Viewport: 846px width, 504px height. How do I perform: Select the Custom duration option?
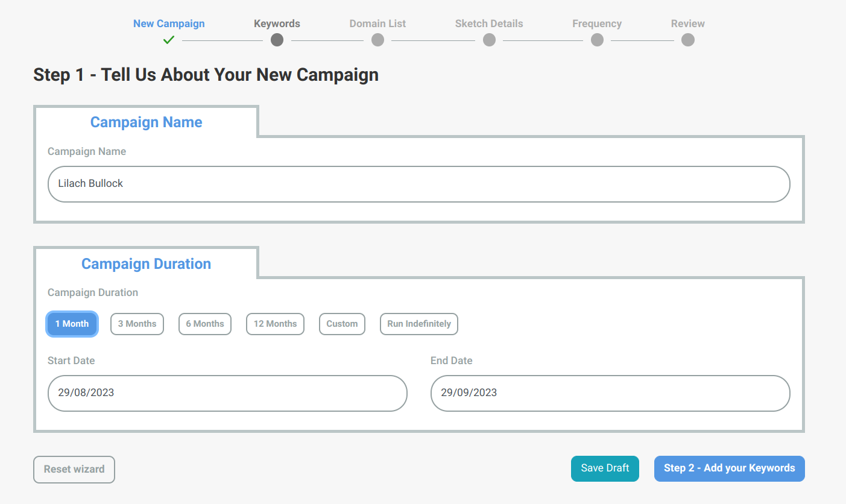click(342, 324)
